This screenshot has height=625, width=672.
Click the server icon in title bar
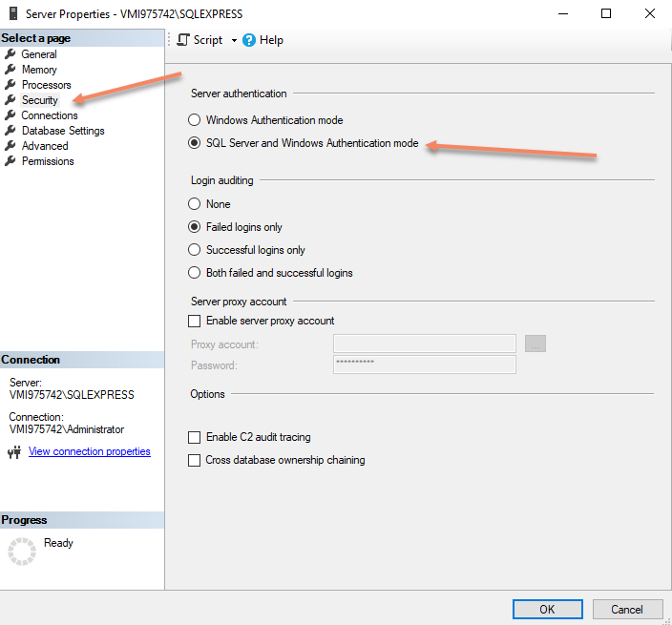(13, 13)
